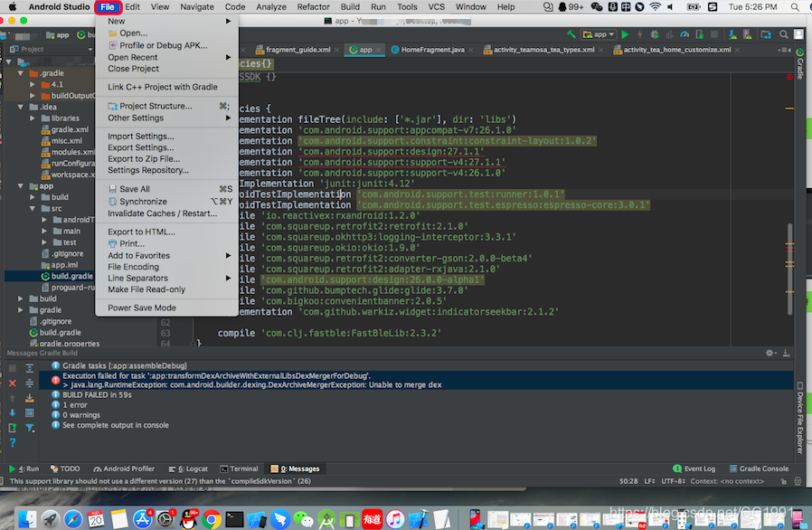Open Safari from the Dock
The height and width of the screenshot is (530, 812).
point(73,519)
